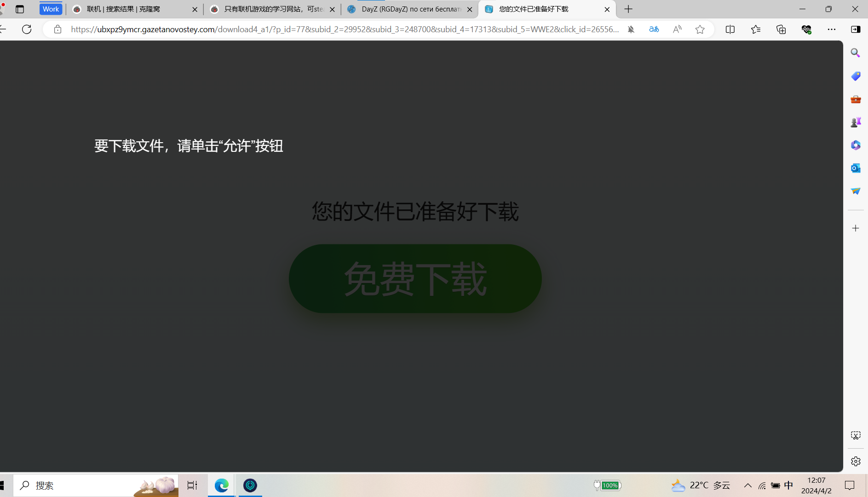
Task: Add this page to favorites star
Action: point(700,29)
